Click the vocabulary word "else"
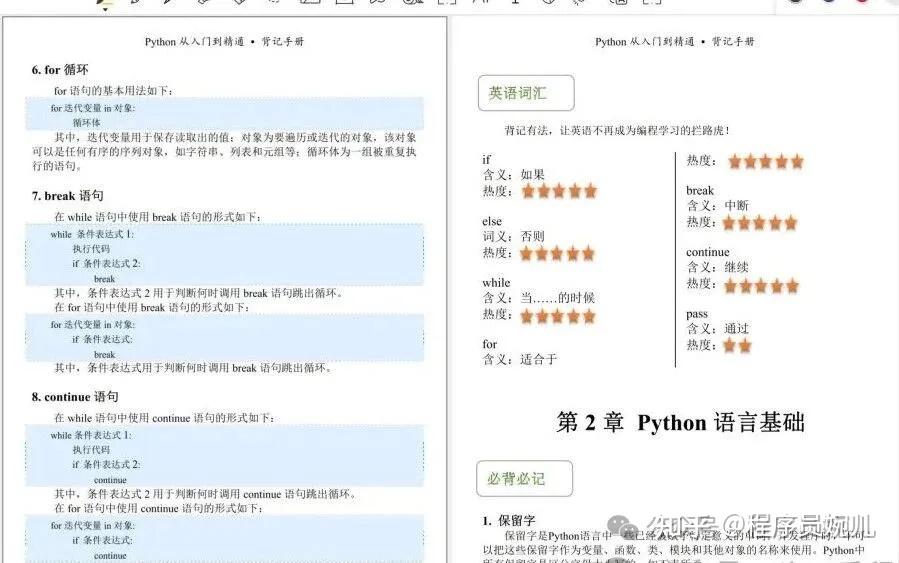This screenshot has height=563, width=899. click(x=492, y=221)
